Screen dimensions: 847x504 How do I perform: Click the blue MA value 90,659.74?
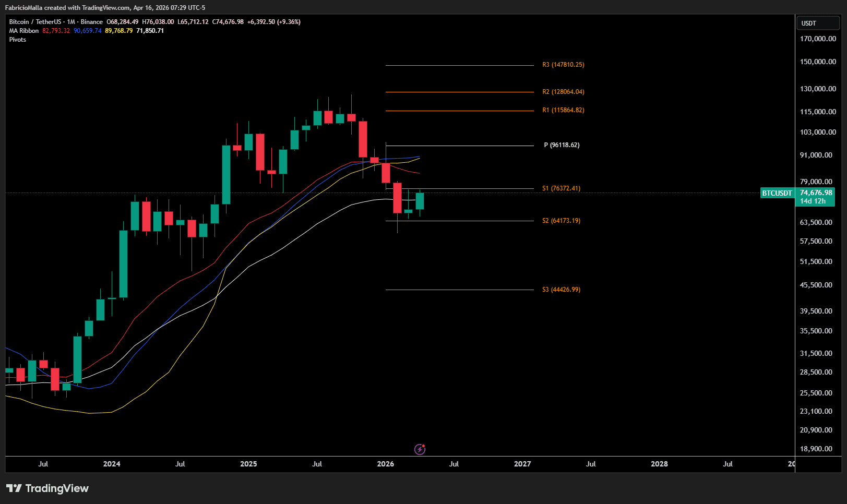tap(87, 31)
